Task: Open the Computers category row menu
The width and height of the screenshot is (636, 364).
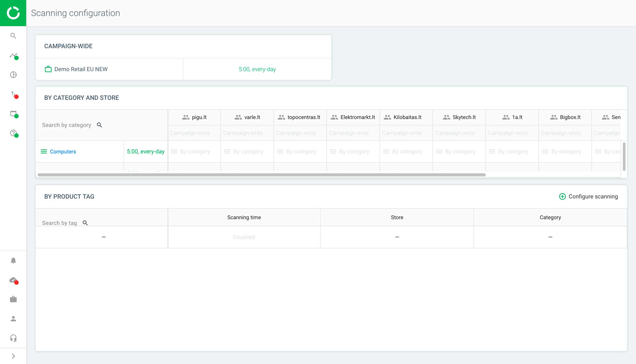Action: [x=43, y=151]
